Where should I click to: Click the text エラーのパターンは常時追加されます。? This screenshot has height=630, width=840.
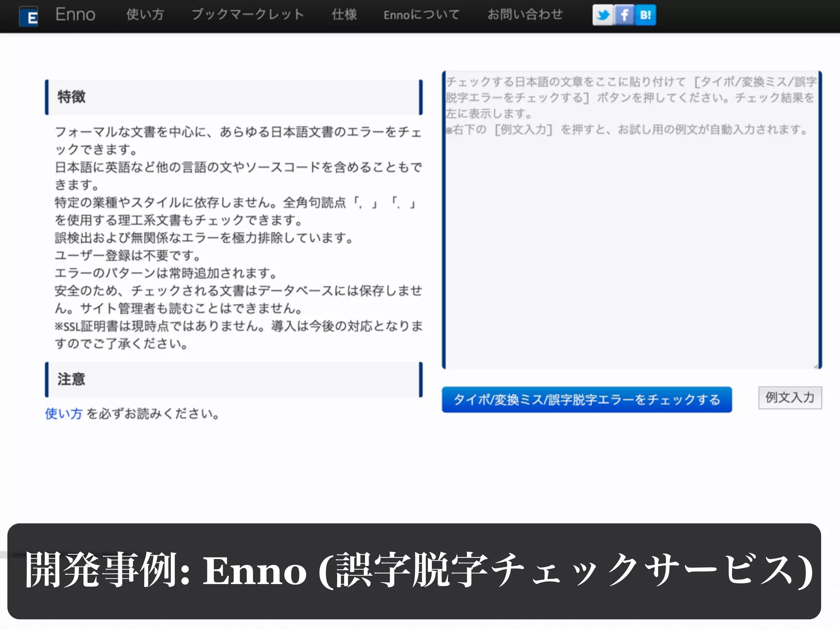[x=166, y=273]
